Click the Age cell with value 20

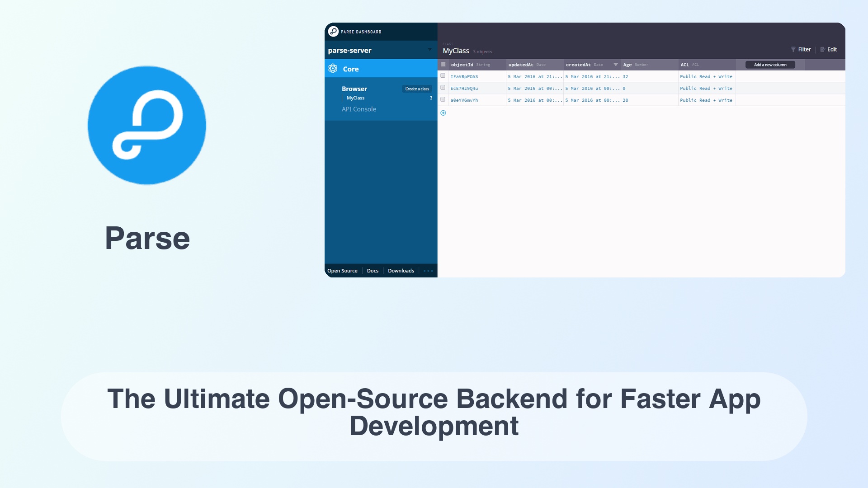pyautogui.click(x=649, y=100)
